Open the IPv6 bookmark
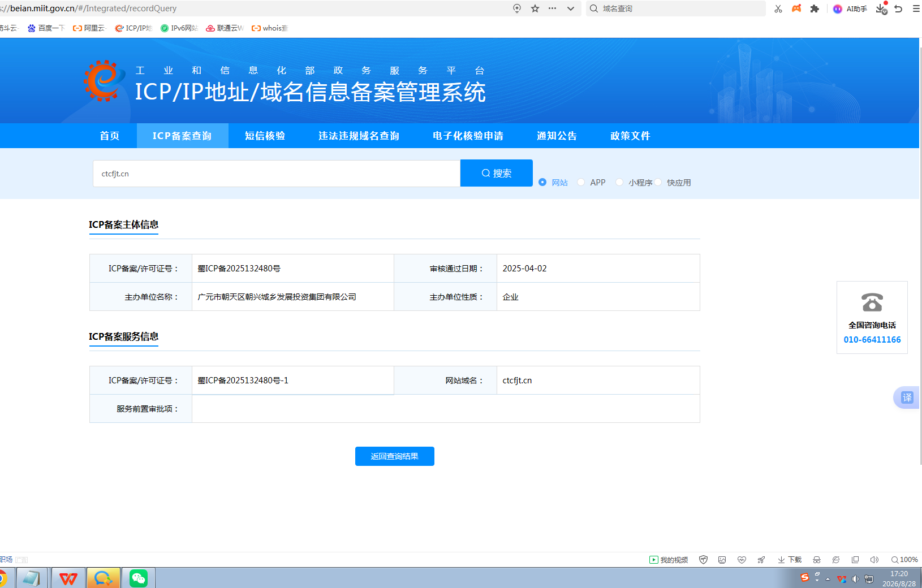Screen dimensions: 922x588 (179, 28)
